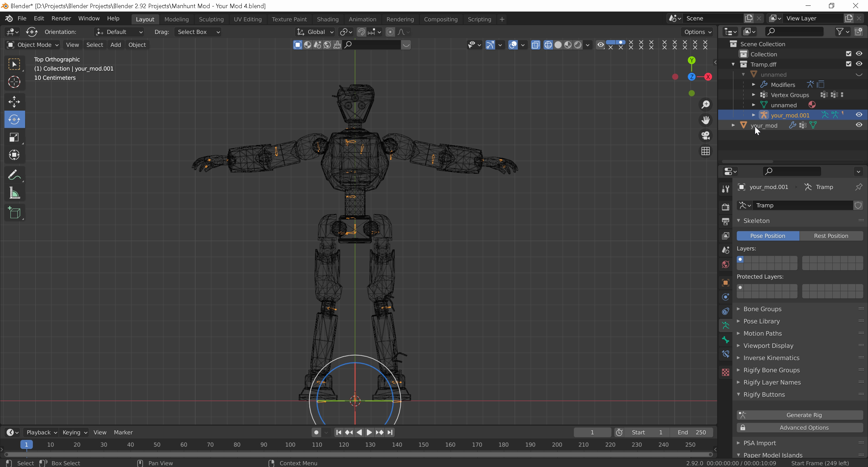Select the Annotate pencil tool
868x467 pixels.
click(x=14, y=175)
